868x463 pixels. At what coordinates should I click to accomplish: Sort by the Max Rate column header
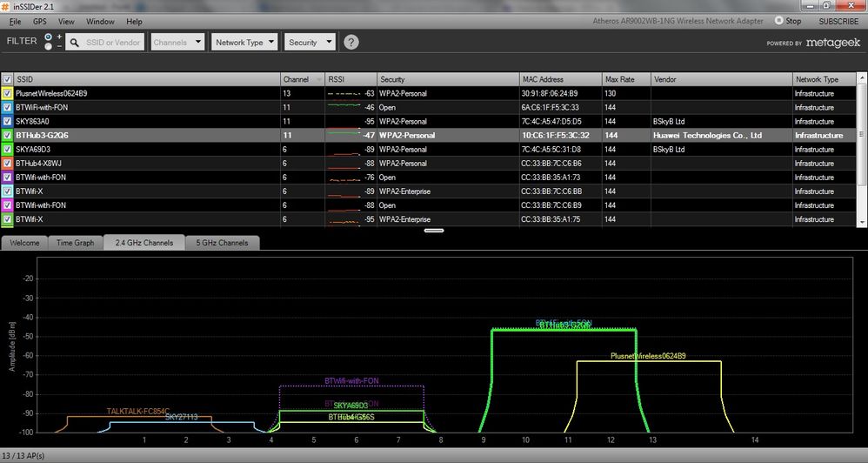pyautogui.click(x=626, y=80)
